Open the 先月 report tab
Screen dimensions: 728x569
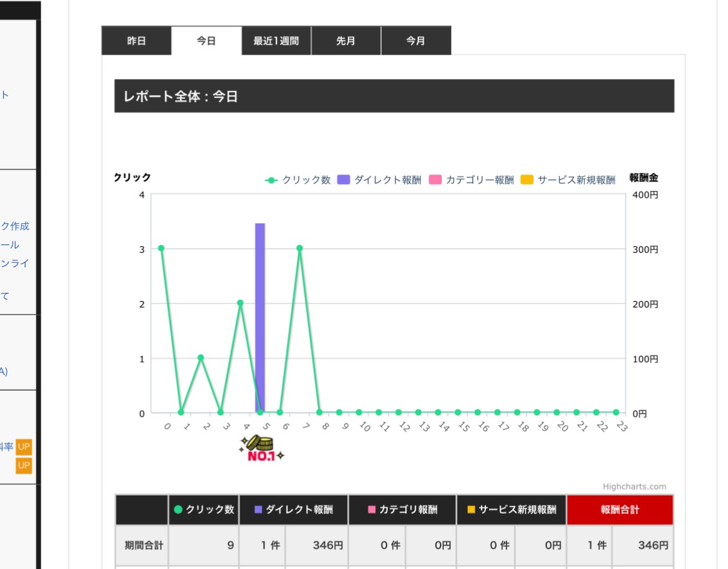coord(345,41)
